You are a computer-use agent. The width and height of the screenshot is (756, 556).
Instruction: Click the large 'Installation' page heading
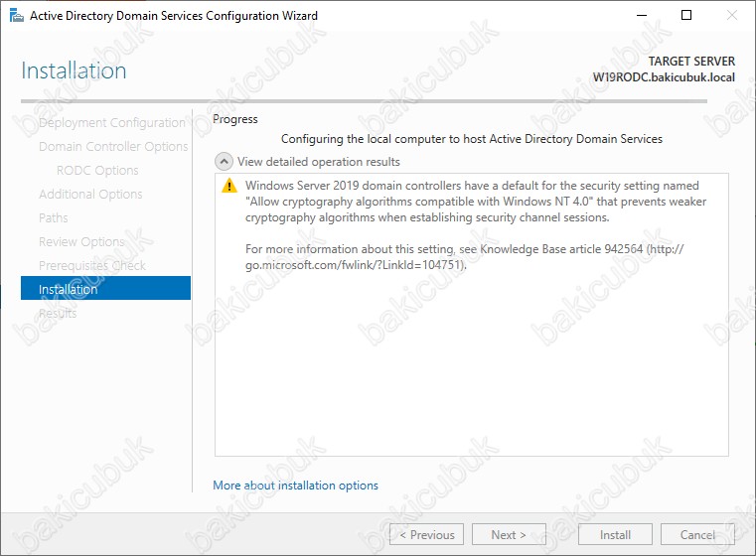point(74,70)
